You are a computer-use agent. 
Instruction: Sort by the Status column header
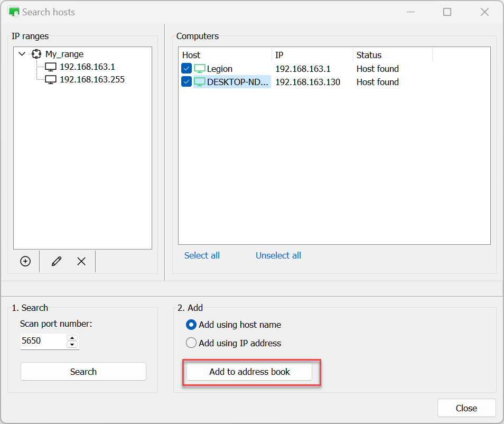click(392, 55)
